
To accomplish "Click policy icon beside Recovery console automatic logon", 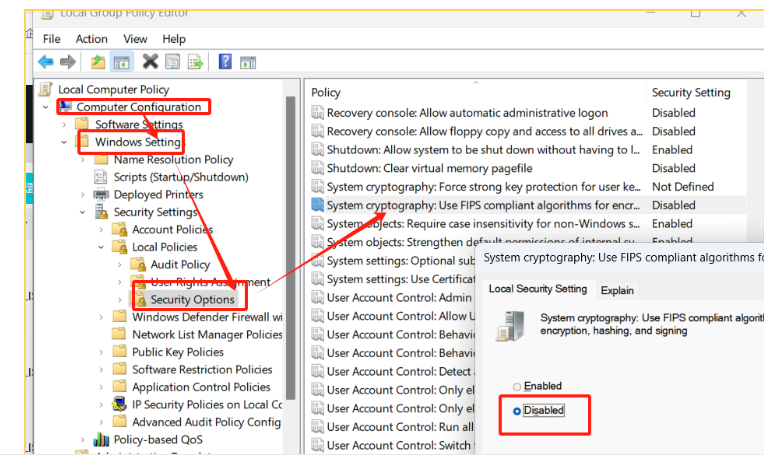I will click(x=317, y=113).
